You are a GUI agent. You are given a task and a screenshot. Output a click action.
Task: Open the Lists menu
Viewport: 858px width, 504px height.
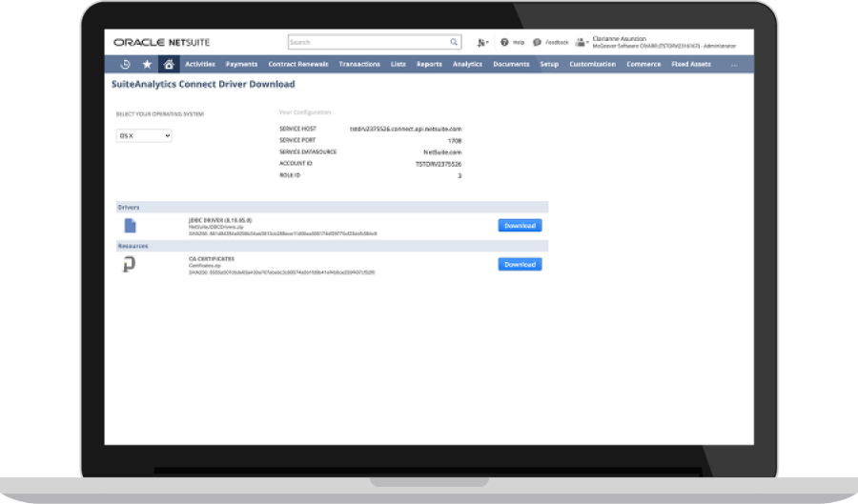pyautogui.click(x=398, y=64)
